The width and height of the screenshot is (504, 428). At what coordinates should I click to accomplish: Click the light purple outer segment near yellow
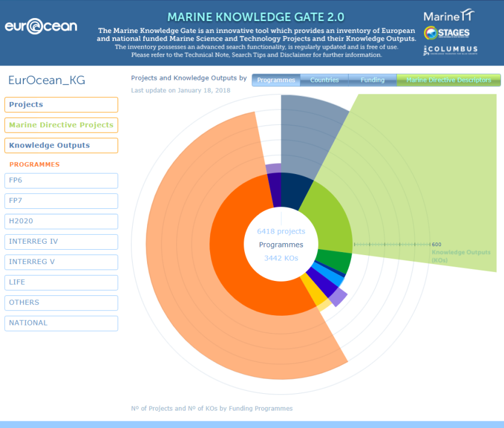(x=338, y=297)
